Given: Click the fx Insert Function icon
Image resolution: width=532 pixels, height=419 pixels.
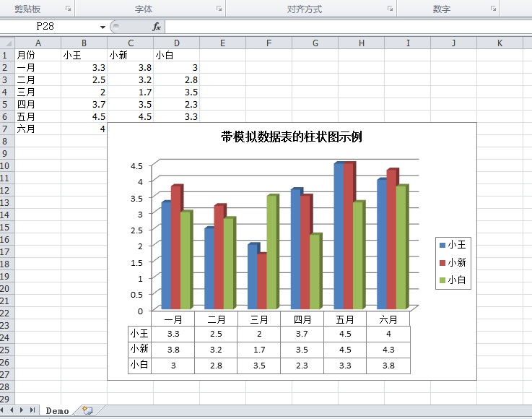Looking at the screenshot, I should click(157, 27).
